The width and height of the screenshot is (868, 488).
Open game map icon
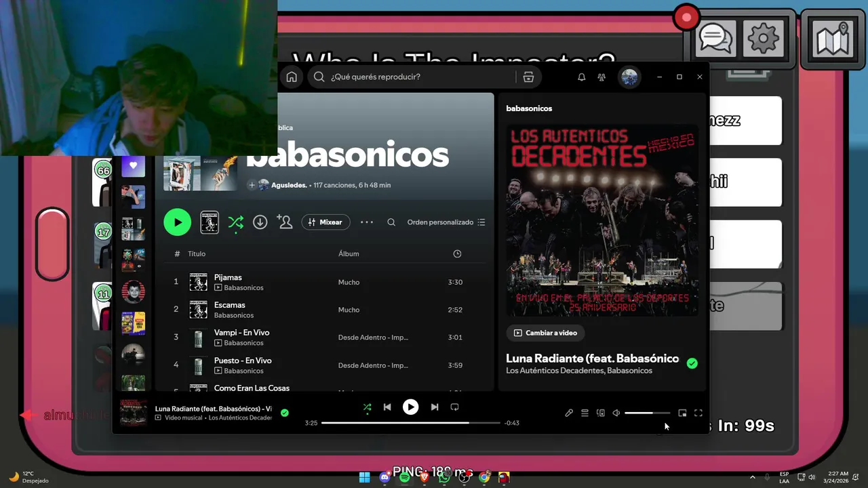(x=833, y=39)
